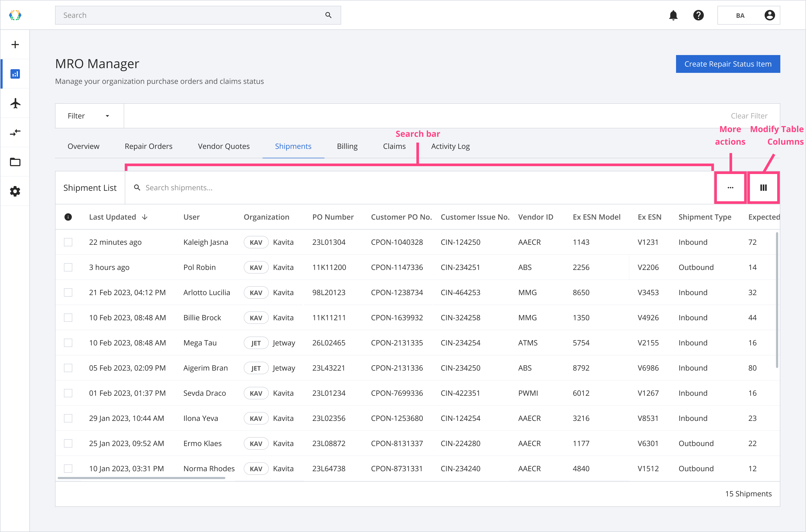The width and height of the screenshot is (806, 532).
Task: Open notifications bell icon
Action: pyautogui.click(x=673, y=15)
